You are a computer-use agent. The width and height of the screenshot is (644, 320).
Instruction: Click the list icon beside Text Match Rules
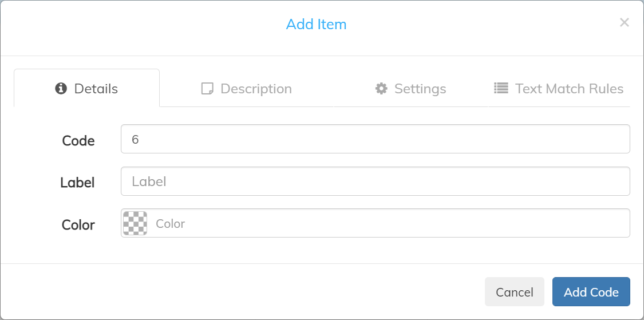(x=501, y=88)
